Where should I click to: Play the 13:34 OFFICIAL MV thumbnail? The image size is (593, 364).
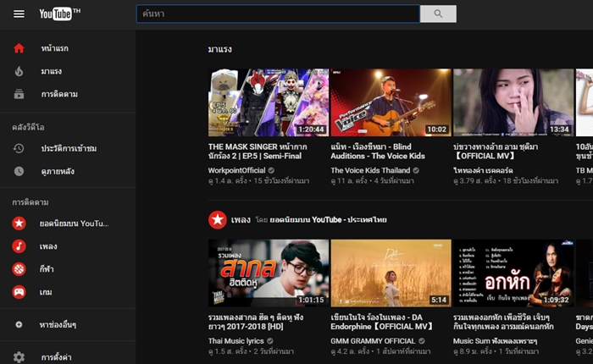[x=513, y=102]
